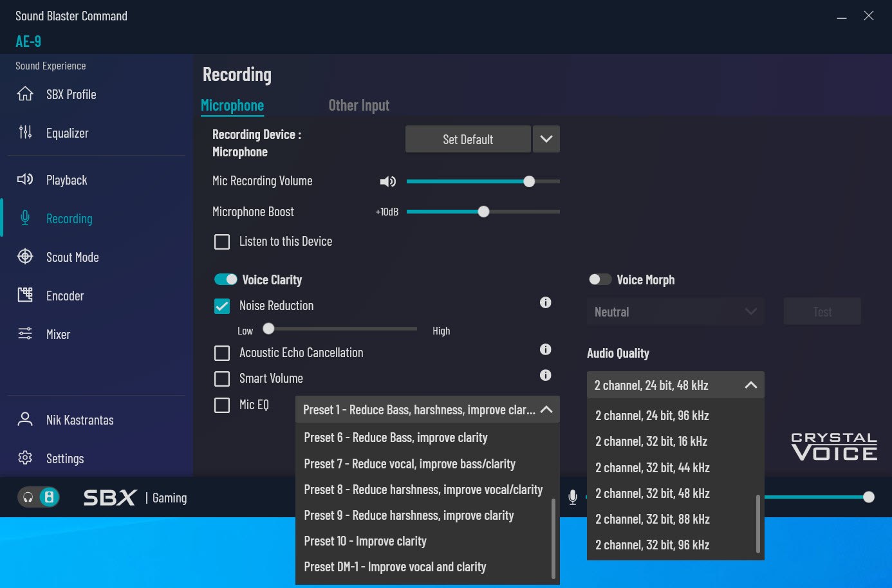
Task: Click the AE-9 device name
Action: tap(28, 41)
